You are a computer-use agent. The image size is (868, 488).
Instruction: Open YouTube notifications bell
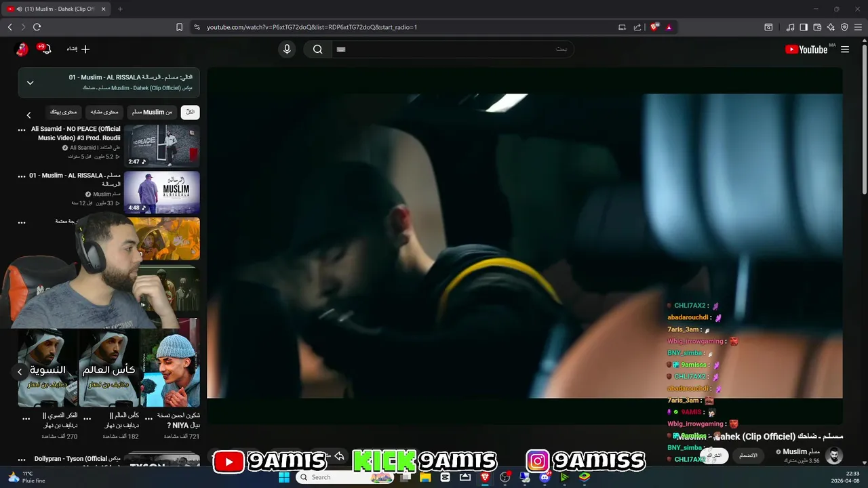click(x=45, y=49)
